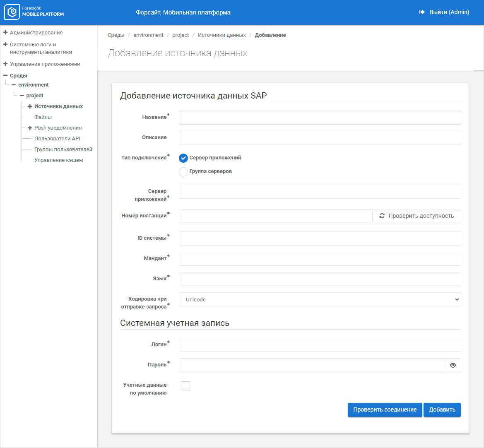484x448 pixels.
Task: Expand the Управление приложениями node
Action: pos(5,64)
